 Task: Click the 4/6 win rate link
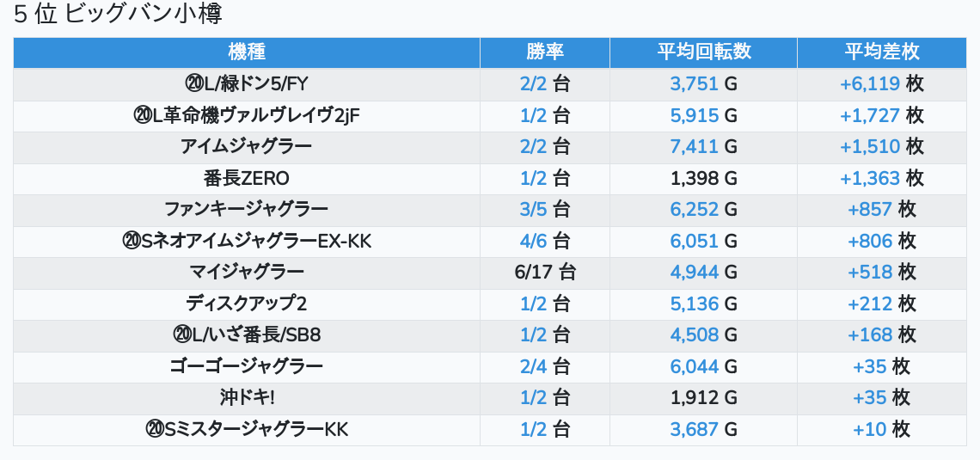coord(533,242)
